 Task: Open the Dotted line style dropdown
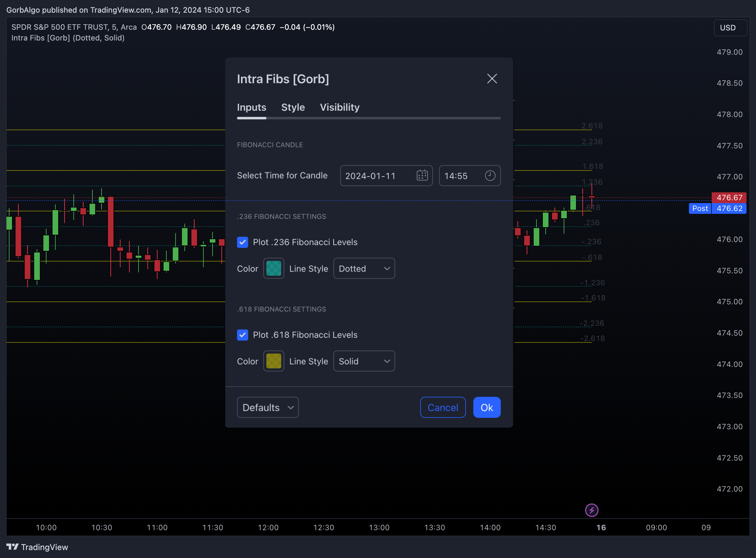364,269
